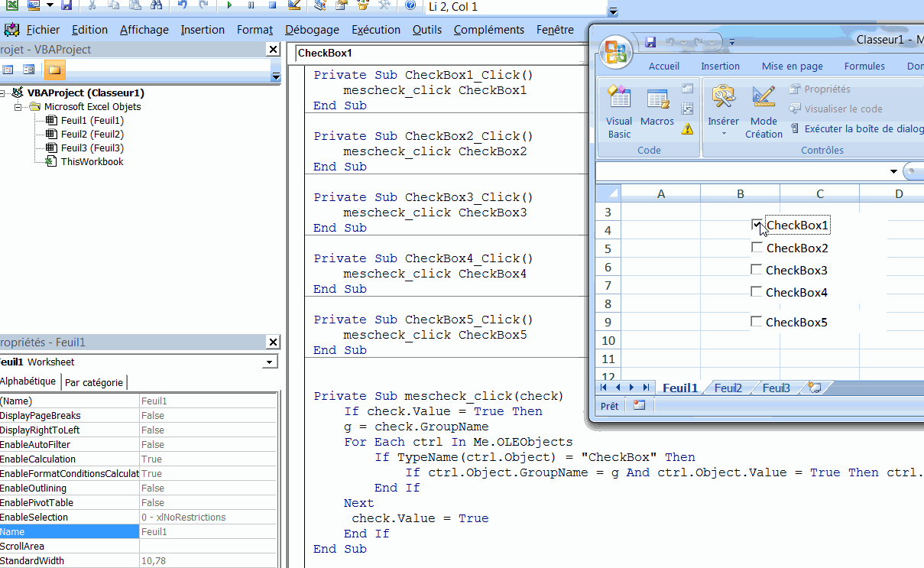Open the Excel Name Box dropdown arrow
924x568 pixels.
[x=893, y=170]
